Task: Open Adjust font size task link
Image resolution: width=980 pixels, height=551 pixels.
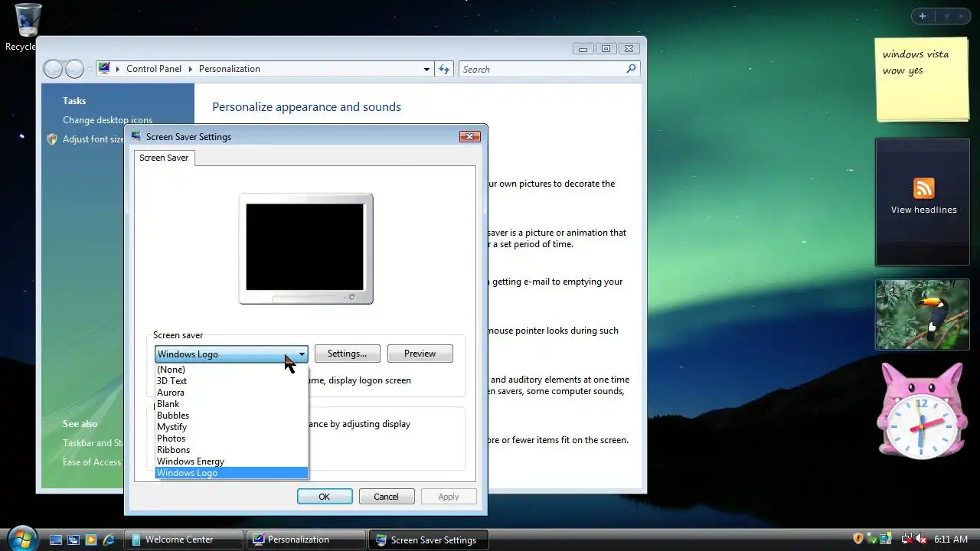Action: coord(93,139)
